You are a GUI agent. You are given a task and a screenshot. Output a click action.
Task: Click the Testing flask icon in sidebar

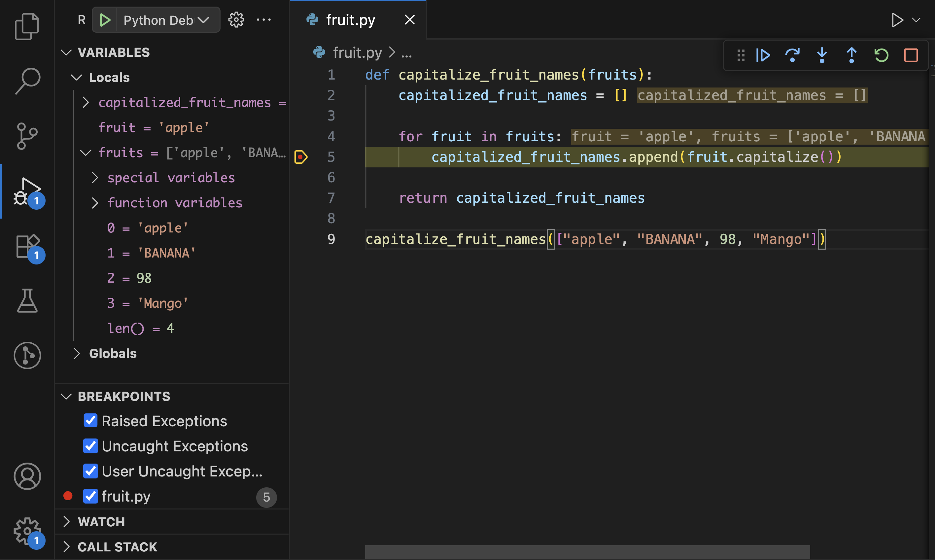coord(27,301)
